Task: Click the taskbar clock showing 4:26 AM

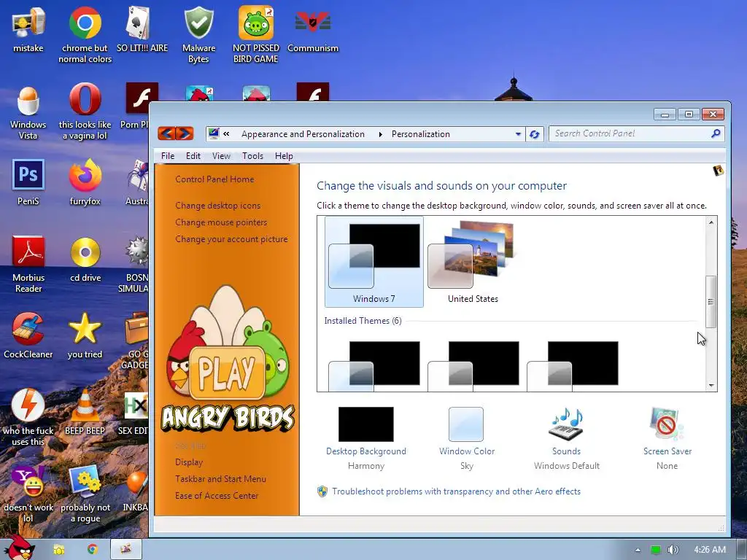Action: click(x=710, y=550)
